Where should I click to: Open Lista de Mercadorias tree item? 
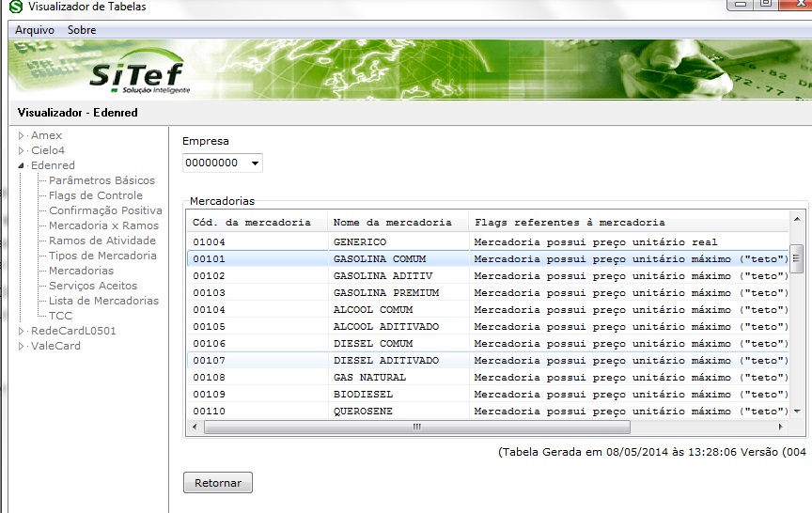(104, 301)
